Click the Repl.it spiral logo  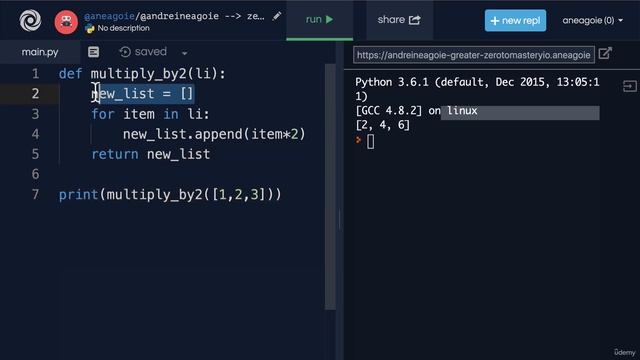point(30,20)
